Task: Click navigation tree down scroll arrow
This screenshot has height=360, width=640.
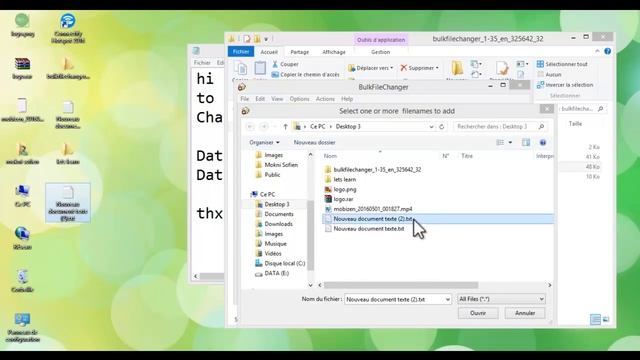Action: click(x=311, y=285)
